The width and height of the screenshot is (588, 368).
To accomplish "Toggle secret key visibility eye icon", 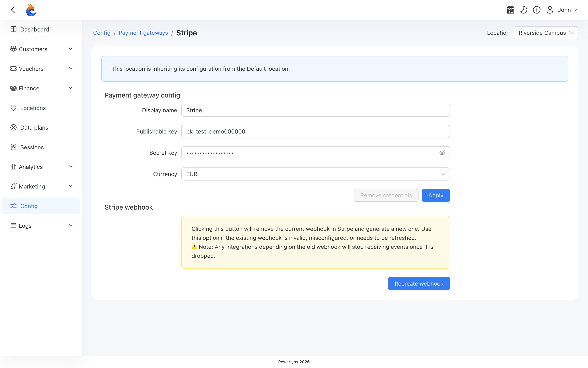I will tap(442, 153).
